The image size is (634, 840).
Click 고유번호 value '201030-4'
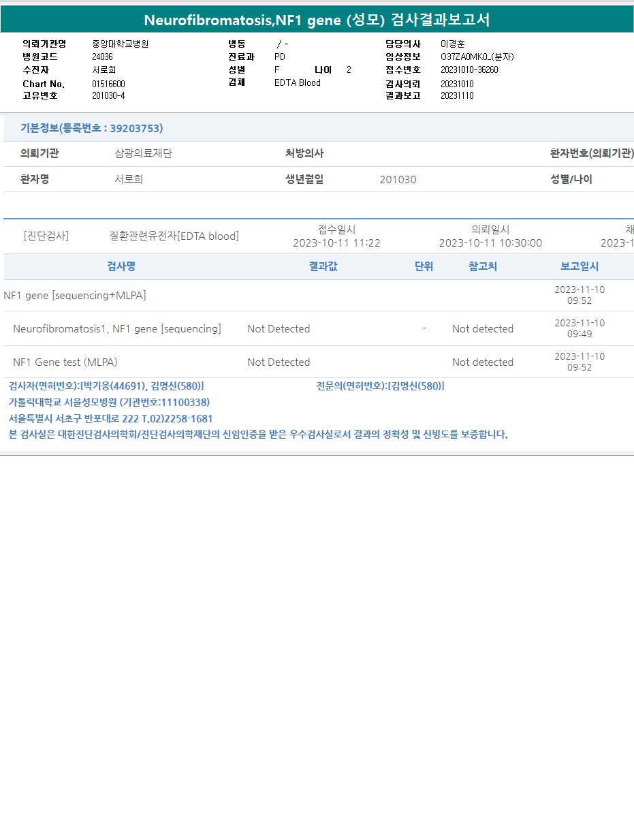click(x=108, y=95)
